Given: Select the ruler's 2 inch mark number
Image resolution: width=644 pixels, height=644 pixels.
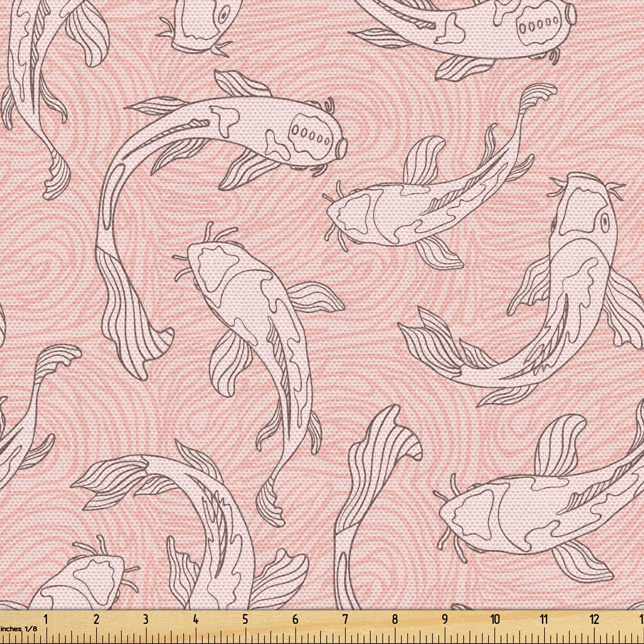Looking at the screenshot, I should 96,620.
